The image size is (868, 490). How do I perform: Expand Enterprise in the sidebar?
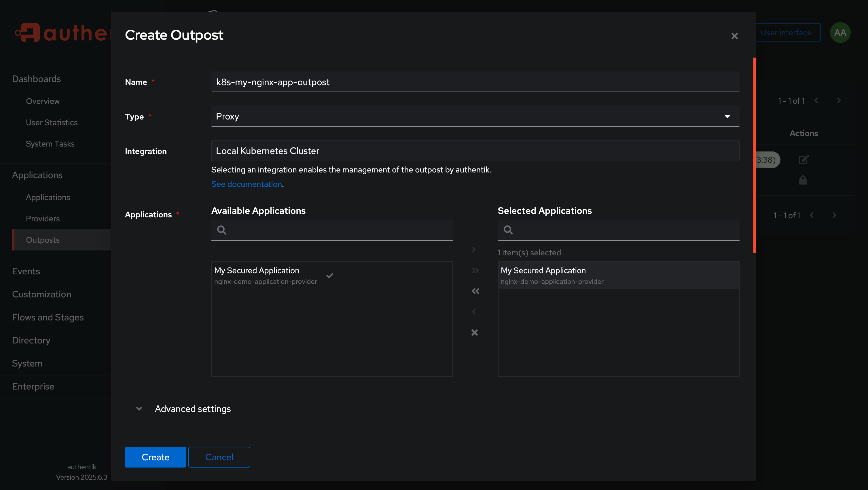(33, 387)
